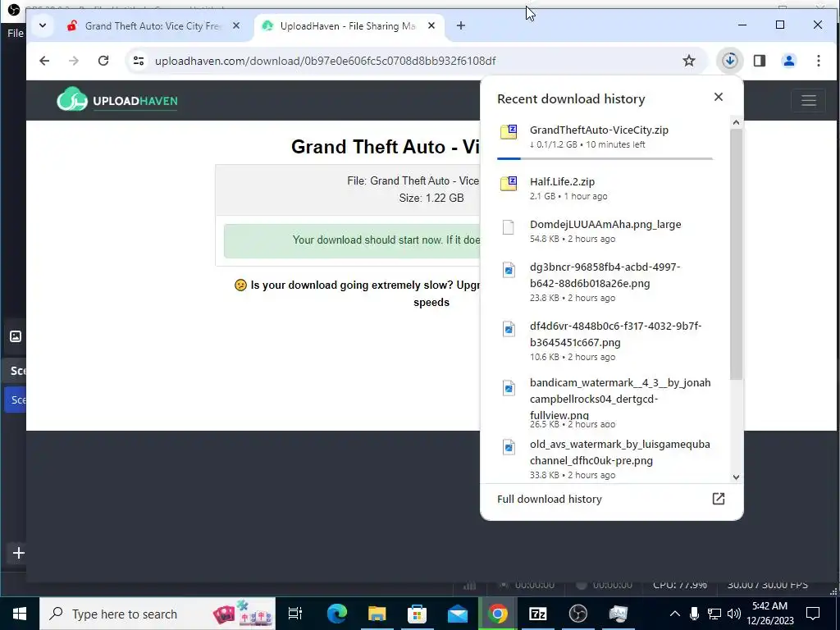The image size is (840, 630).
Task: Select DomdejLUUAAmAha.png_large download entry
Action: 605,231
